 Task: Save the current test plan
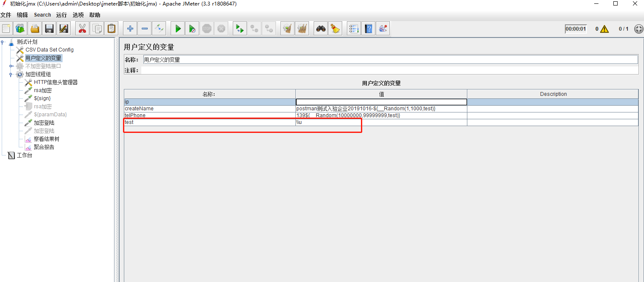[x=49, y=28]
